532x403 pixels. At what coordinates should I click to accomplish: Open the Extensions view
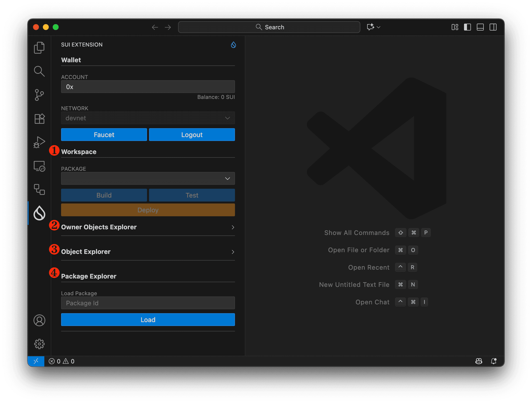[39, 119]
